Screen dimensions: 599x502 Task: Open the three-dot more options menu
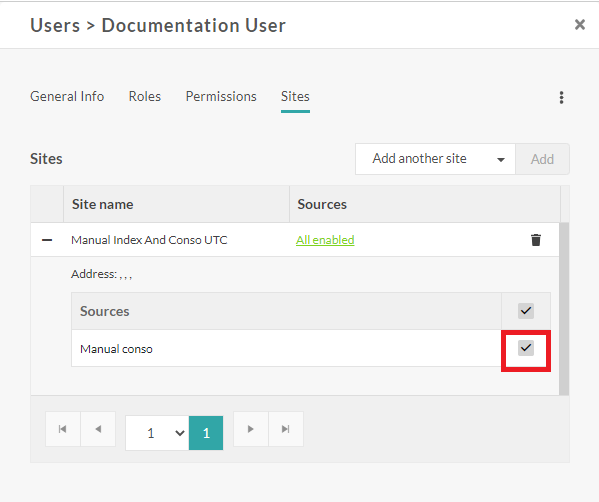coord(561,97)
